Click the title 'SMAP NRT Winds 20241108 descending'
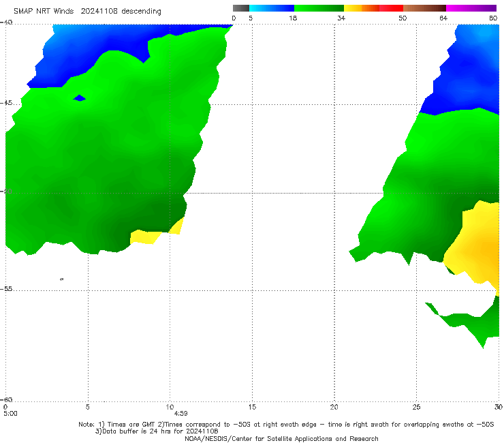This screenshot has width=504, height=443. click(x=87, y=12)
